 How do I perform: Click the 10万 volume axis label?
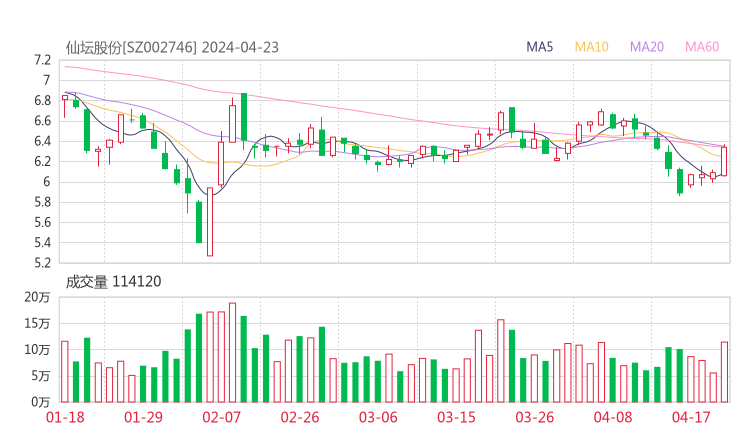(x=37, y=350)
